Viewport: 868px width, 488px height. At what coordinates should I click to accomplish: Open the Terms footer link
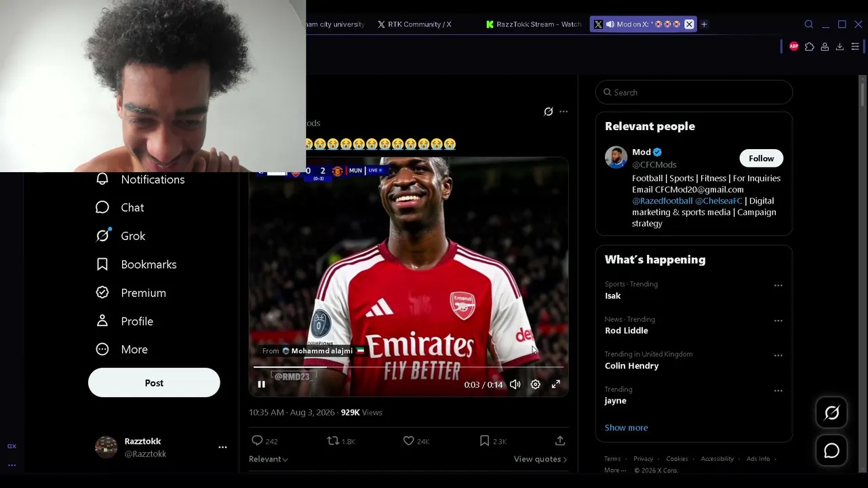click(612, 459)
